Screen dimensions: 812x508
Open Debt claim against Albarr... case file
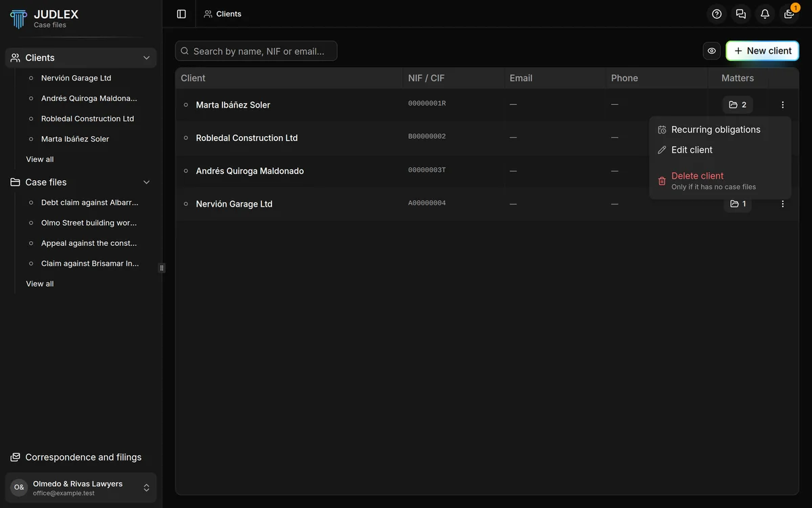(x=89, y=203)
